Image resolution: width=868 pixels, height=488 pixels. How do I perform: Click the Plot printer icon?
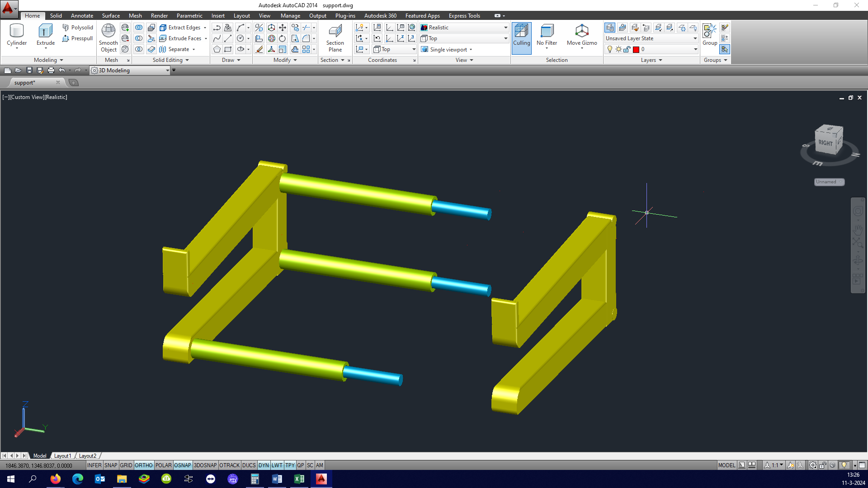(51, 70)
